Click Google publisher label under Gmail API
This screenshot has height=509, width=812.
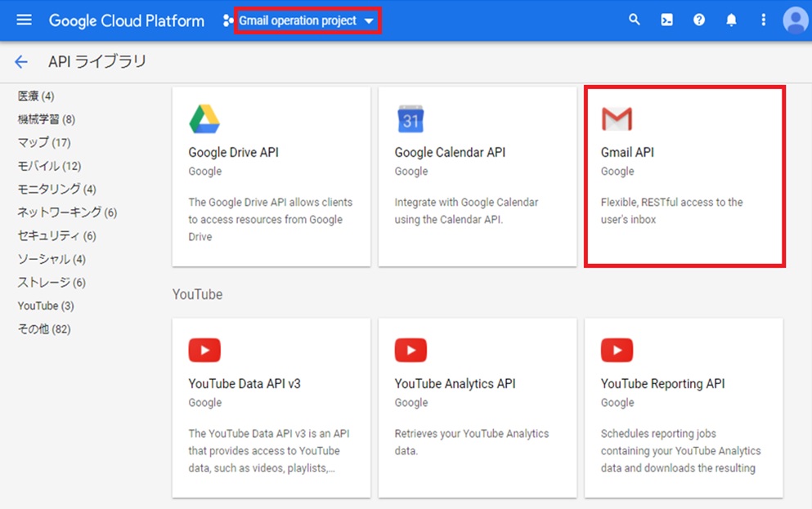(617, 172)
